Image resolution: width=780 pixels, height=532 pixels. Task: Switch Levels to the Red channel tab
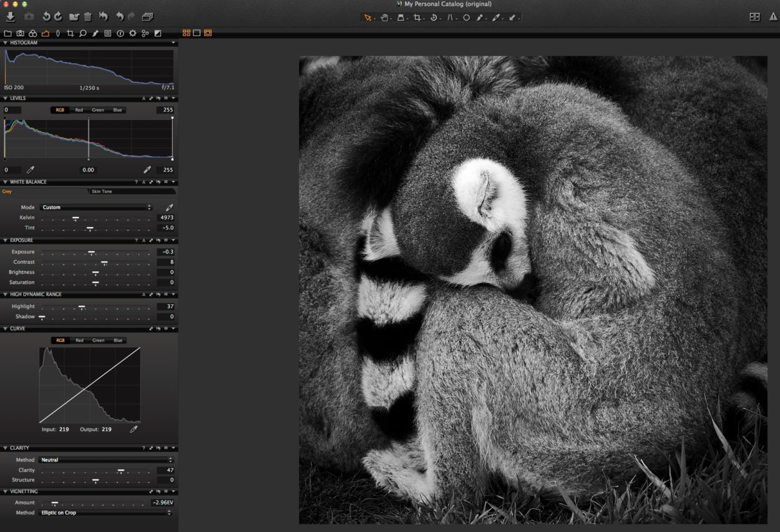pyautogui.click(x=79, y=110)
